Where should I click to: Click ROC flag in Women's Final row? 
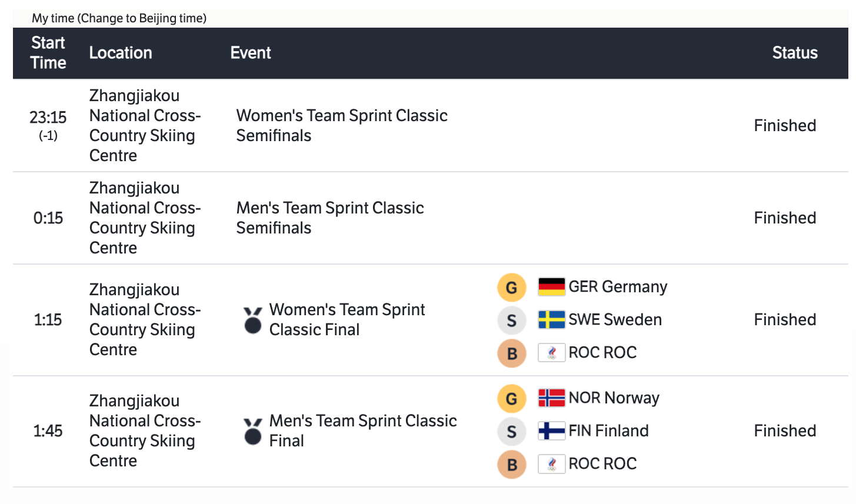(x=551, y=353)
